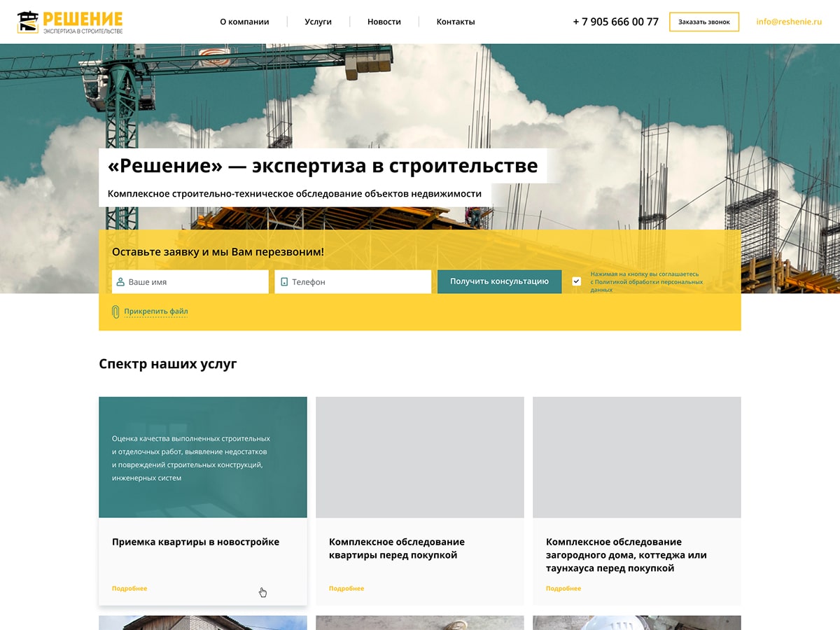The width and height of the screenshot is (840, 630).
Task: Open the Услуги menu item
Action: (318, 22)
